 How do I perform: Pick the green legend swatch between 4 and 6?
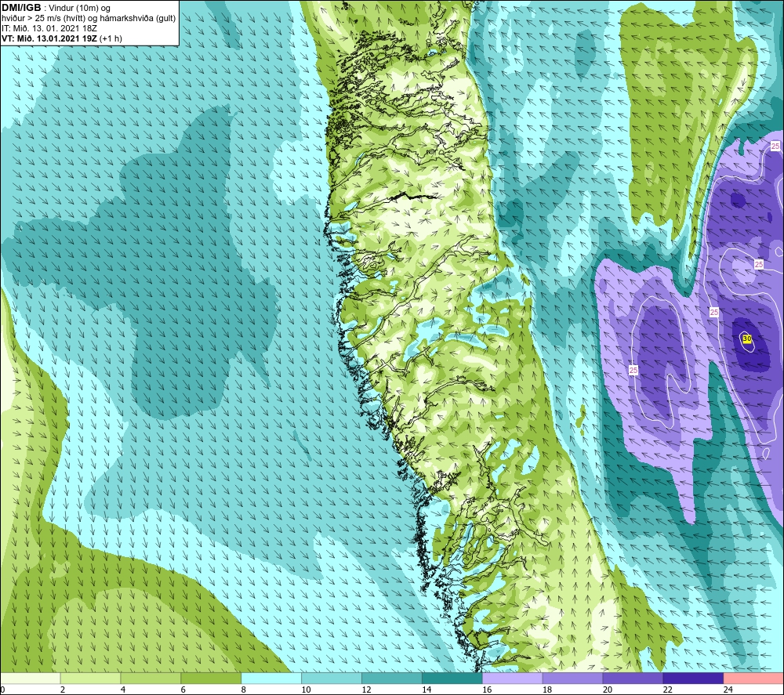[x=151, y=679]
